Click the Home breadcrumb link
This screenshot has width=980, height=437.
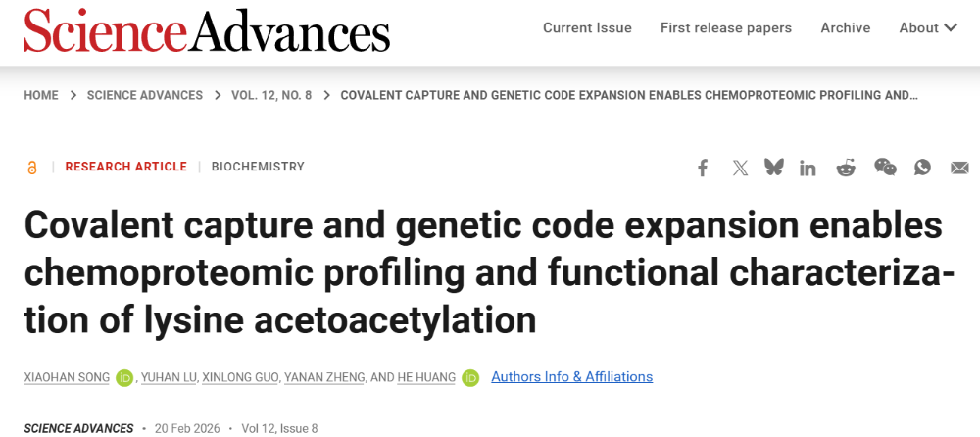(x=41, y=95)
